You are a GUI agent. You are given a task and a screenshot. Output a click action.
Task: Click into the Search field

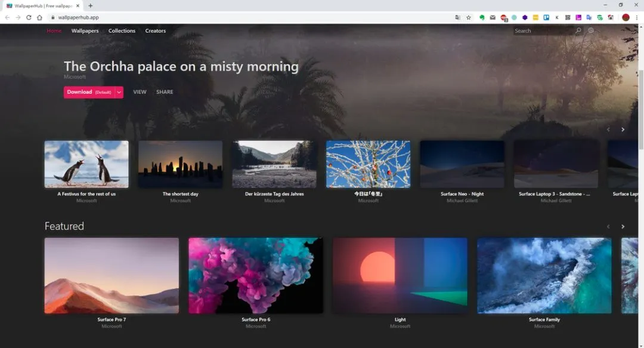[x=543, y=30]
